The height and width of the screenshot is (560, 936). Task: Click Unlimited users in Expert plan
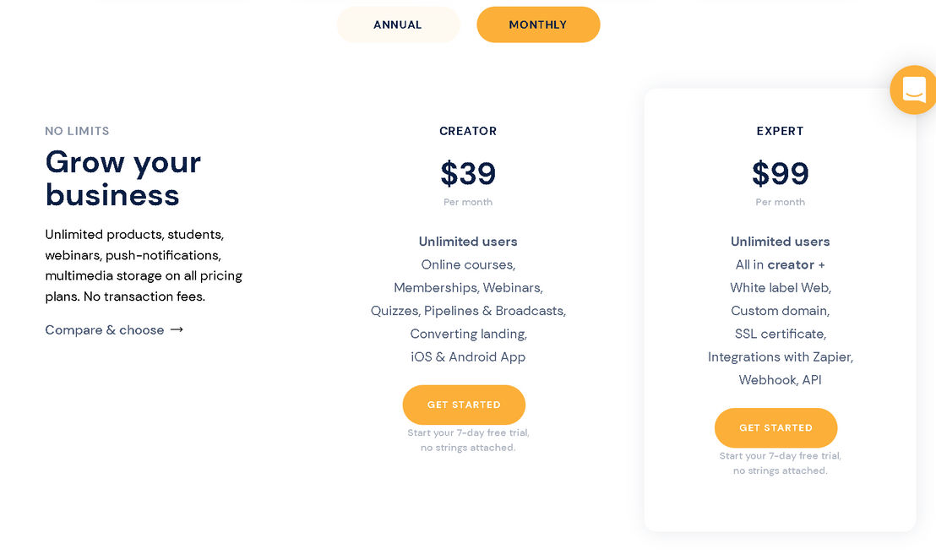(780, 242)
